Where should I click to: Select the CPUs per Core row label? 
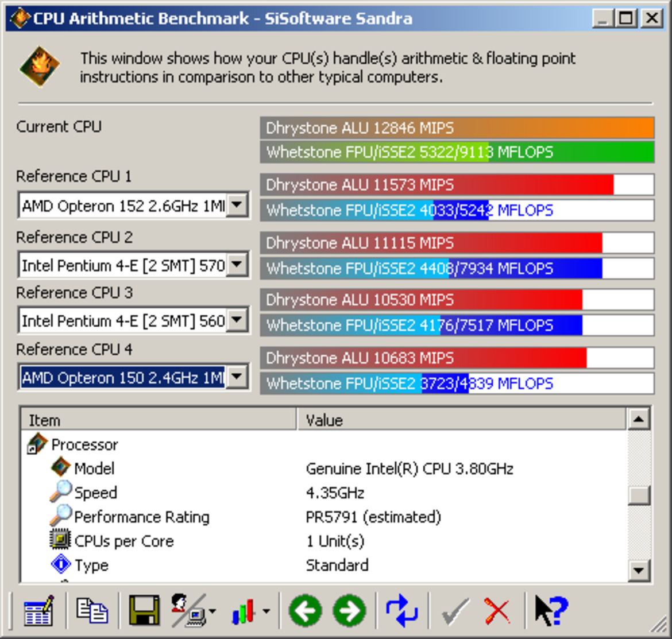tap(124, 541)
